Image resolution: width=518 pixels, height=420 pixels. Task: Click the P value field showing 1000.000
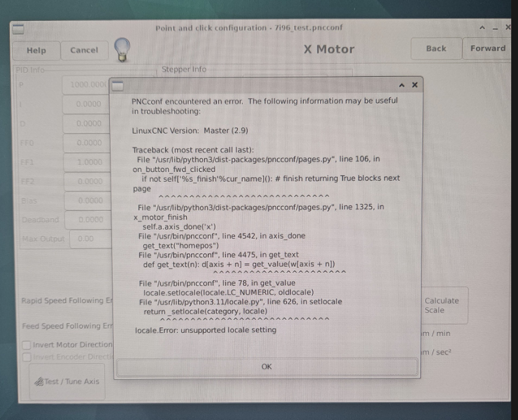click(86, 85)
